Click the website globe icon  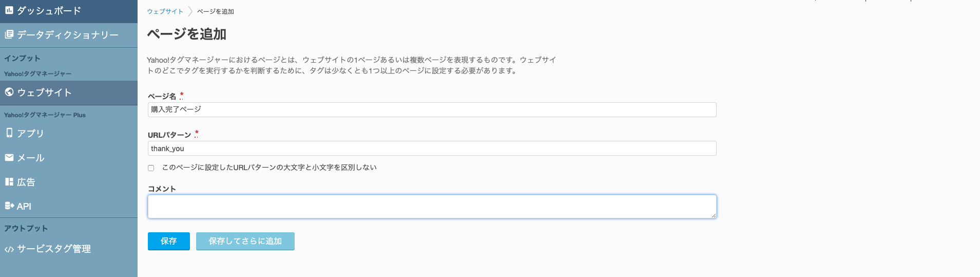pos(9,92)
